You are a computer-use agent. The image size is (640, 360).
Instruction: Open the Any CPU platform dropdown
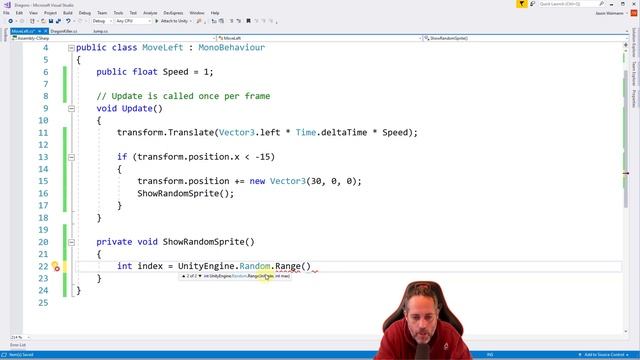coord(133,21)
